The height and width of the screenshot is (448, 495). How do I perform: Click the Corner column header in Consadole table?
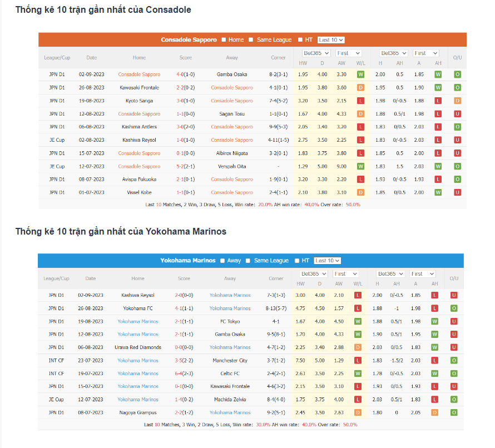coord(278,58)
